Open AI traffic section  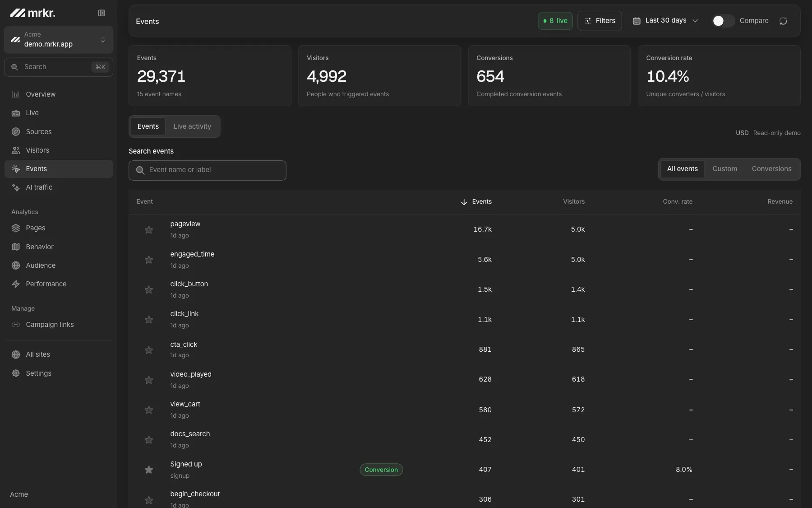59,187
